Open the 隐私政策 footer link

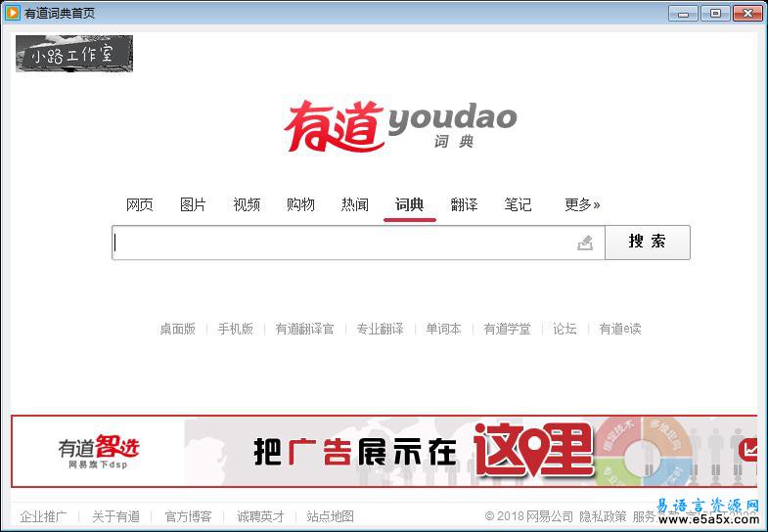(603, 516)
